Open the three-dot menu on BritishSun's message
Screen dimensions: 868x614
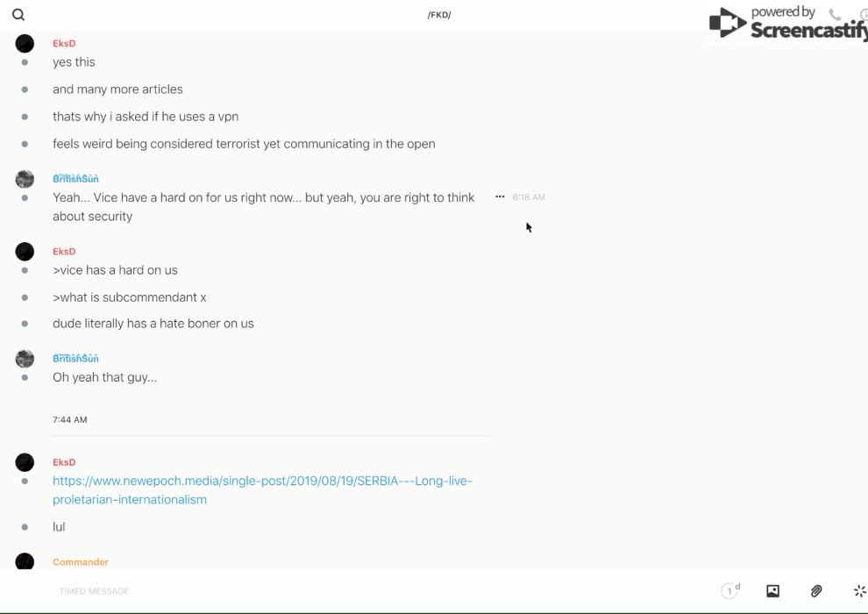tap(500, 197)
